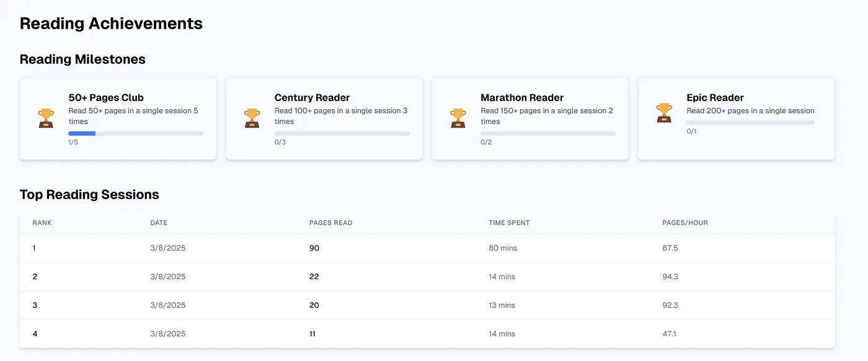Viewport: 868px width, 361px height.
Task: Sort by the PAGES/HOUR column header
Action: 685,223
